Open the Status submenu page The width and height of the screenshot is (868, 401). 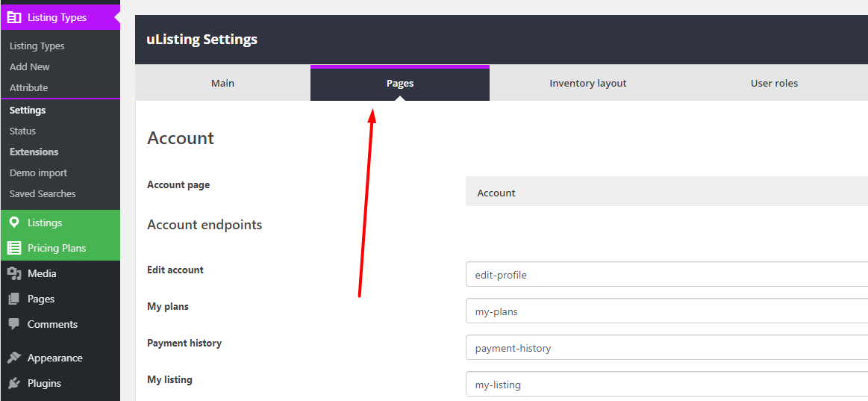pyautogui.click(x=22, y=131)
